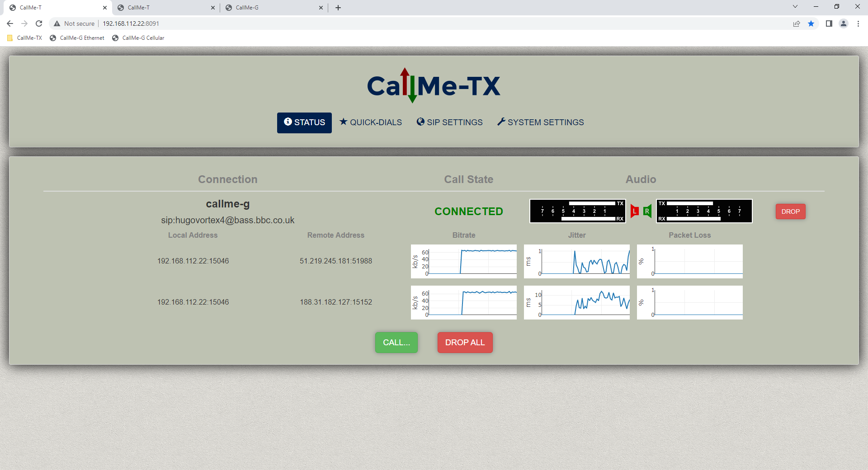This screenshot has width=868, height=470.
Task: Open the Quick-Dials tab
Action: [x=371, y=122]
